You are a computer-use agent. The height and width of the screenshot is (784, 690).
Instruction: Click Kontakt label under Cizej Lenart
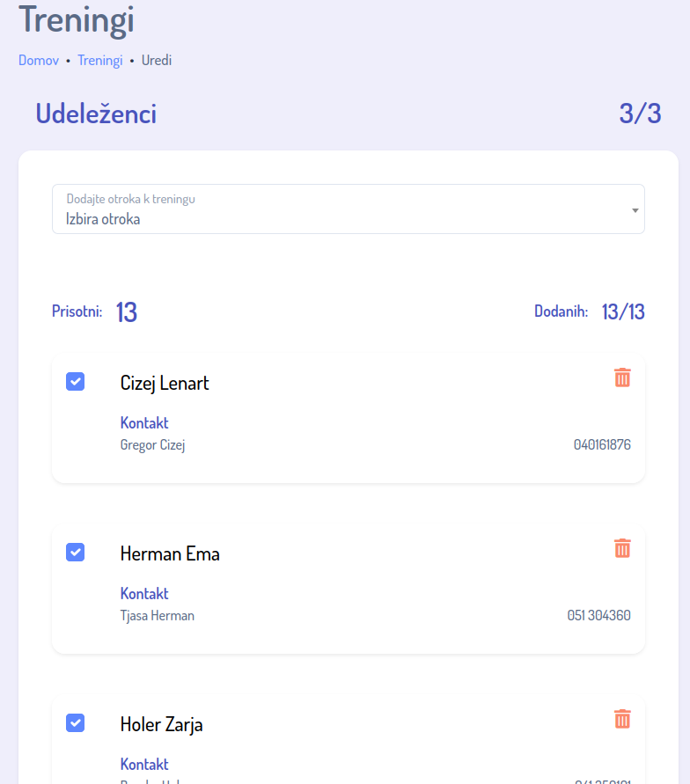[144, 423]
